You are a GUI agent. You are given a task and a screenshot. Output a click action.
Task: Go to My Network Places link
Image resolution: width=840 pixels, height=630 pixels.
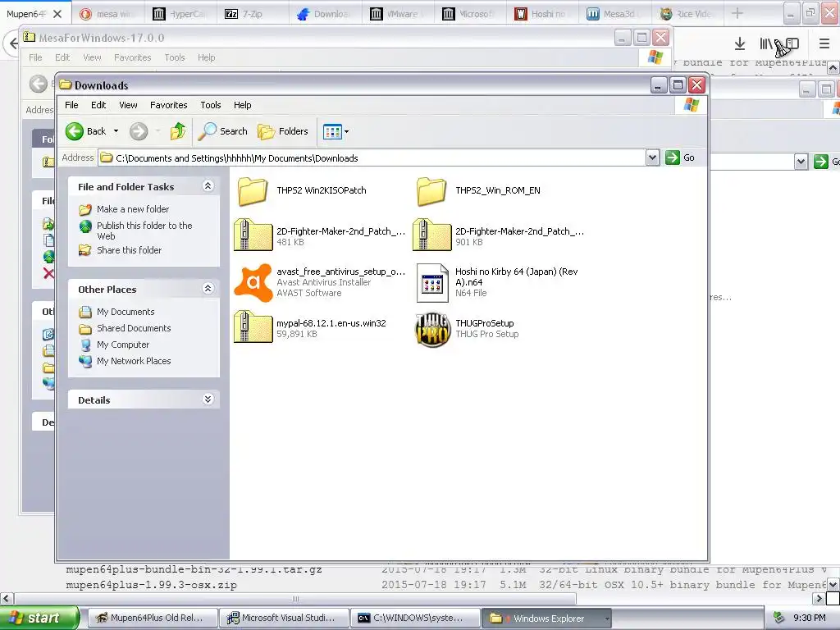tap(134, 361)
